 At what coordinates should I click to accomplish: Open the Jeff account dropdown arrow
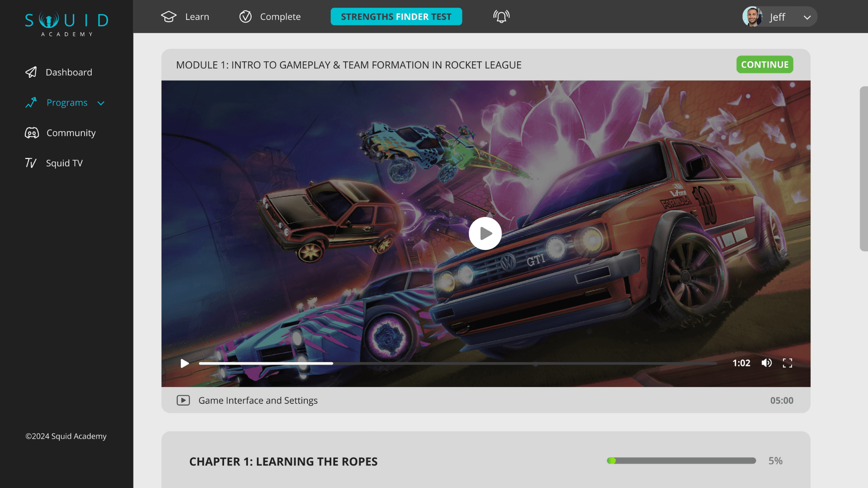coord(807,17)
